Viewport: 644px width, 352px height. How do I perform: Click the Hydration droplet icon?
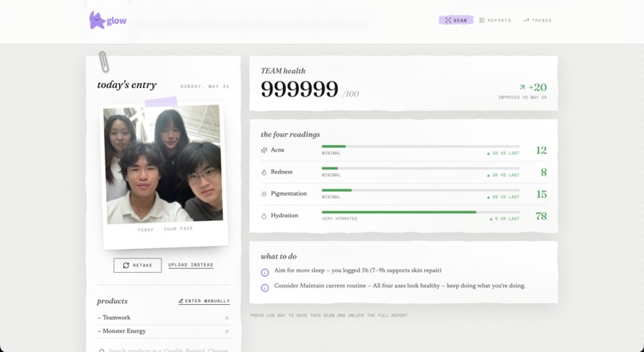click(x=264, y=216)
